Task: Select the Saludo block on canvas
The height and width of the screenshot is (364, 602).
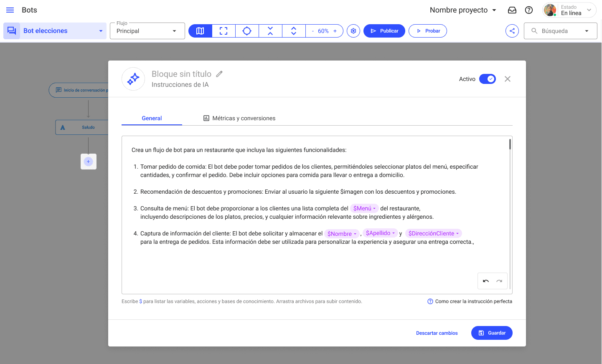Action: tap(82, 127)
